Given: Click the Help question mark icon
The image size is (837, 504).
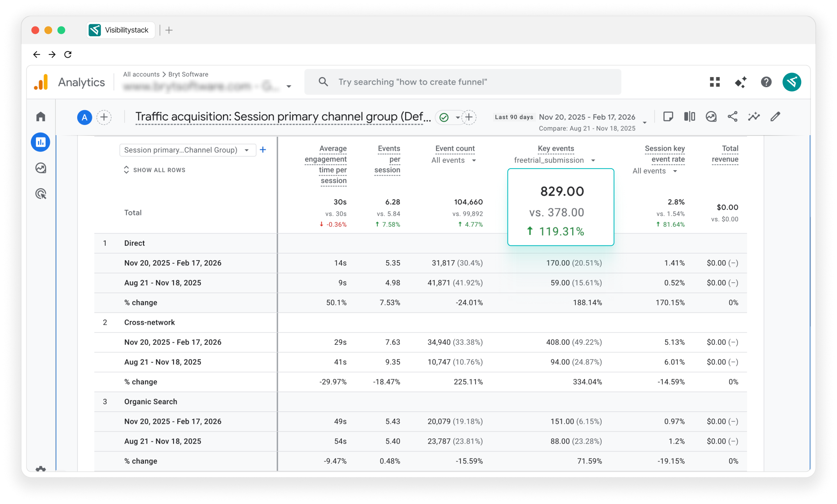Looking at the screenshot, I should coord(766,82).
